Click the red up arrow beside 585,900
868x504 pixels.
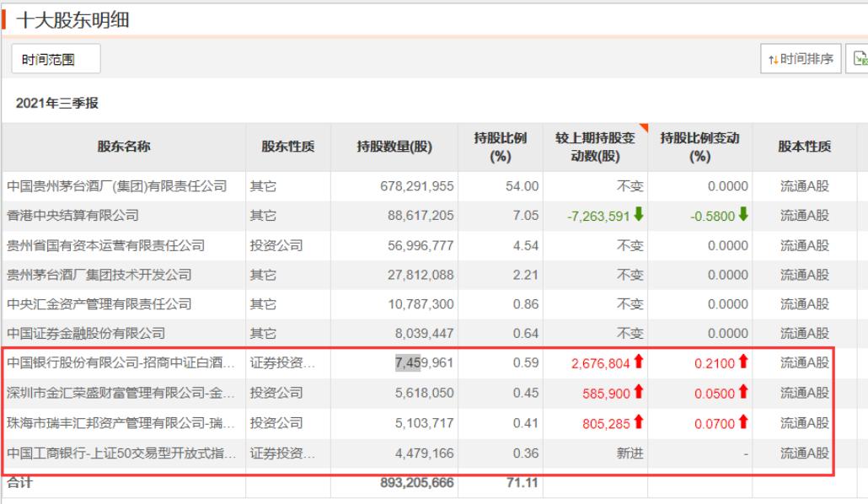pyautogui.click(x=639, y=392)
